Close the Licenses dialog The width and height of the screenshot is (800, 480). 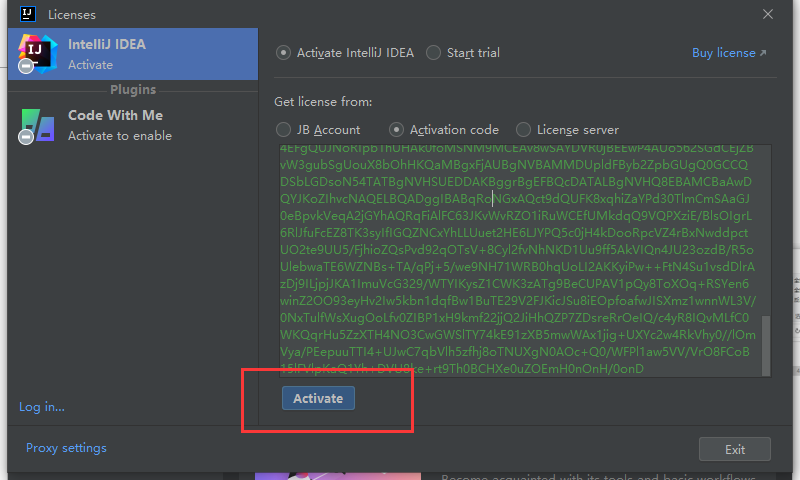(768, 14)
